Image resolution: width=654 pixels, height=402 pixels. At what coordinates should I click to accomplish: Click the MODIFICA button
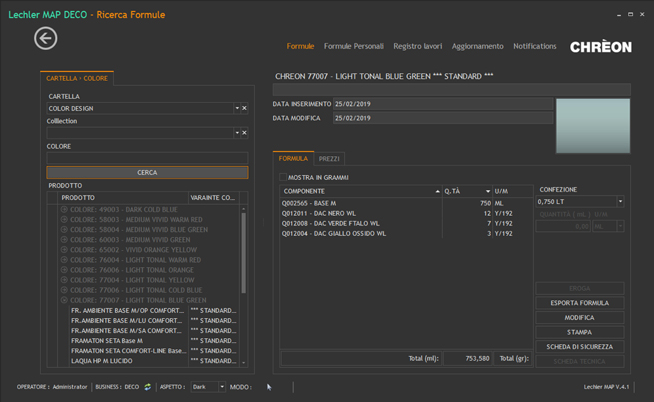580,317
